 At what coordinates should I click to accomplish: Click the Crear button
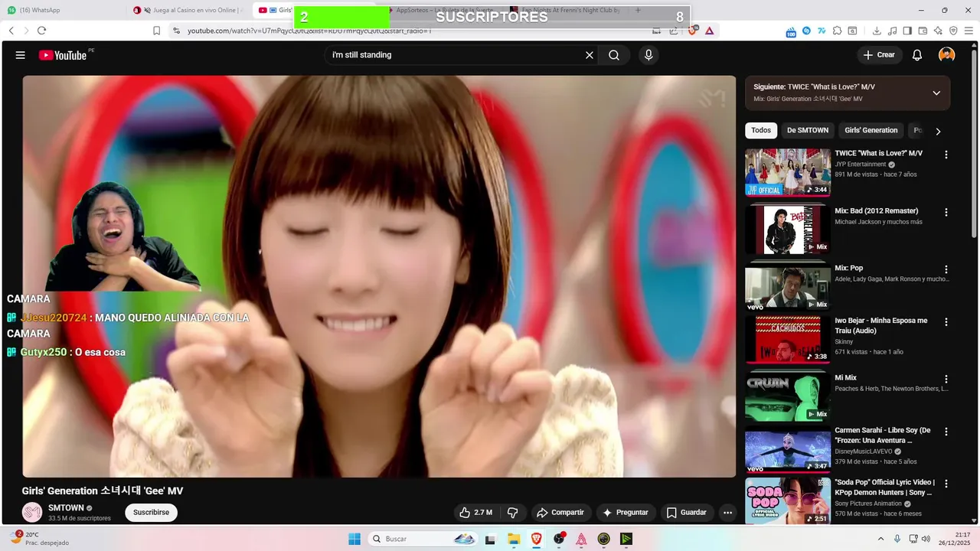point(879,55)
